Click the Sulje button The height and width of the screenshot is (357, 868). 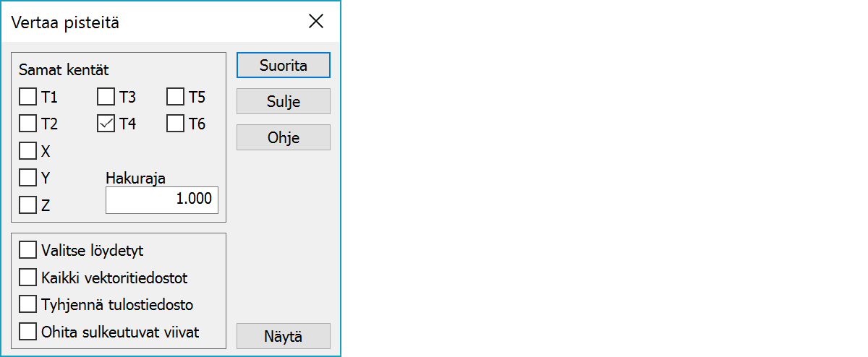tap(283, 101)
